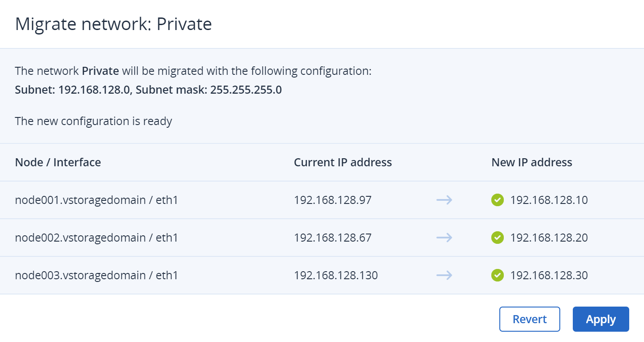
Task: Click the Revert button
Action: click(529, 319)
